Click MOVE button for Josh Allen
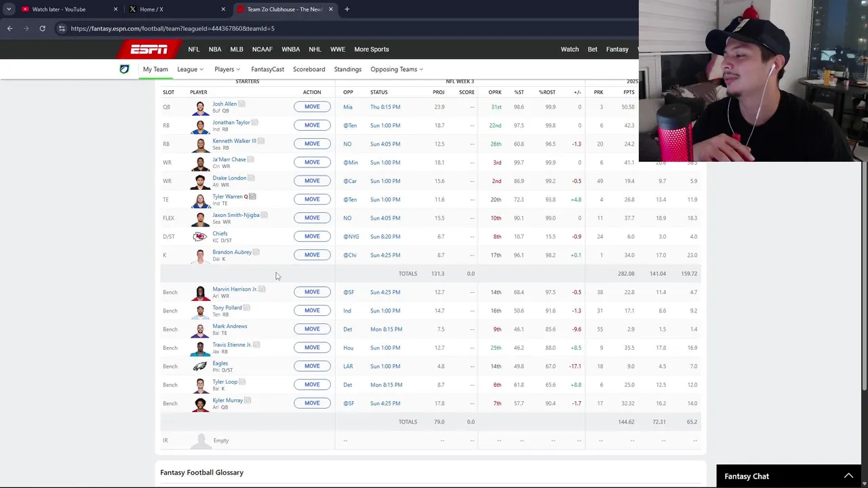The width and height of the screenshot is (868, 488). click(x=312, y=106)
